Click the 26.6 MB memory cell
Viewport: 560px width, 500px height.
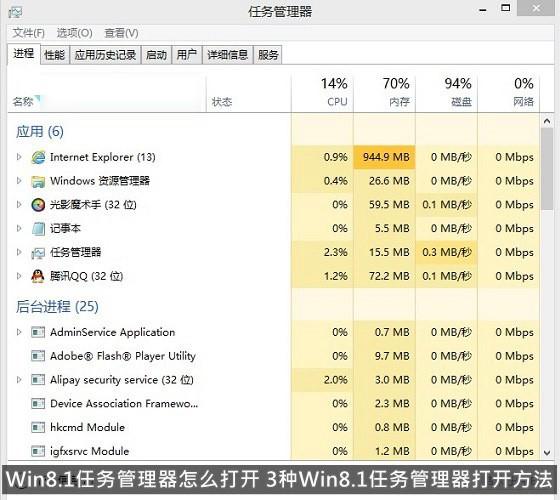(x=385, y=181)
